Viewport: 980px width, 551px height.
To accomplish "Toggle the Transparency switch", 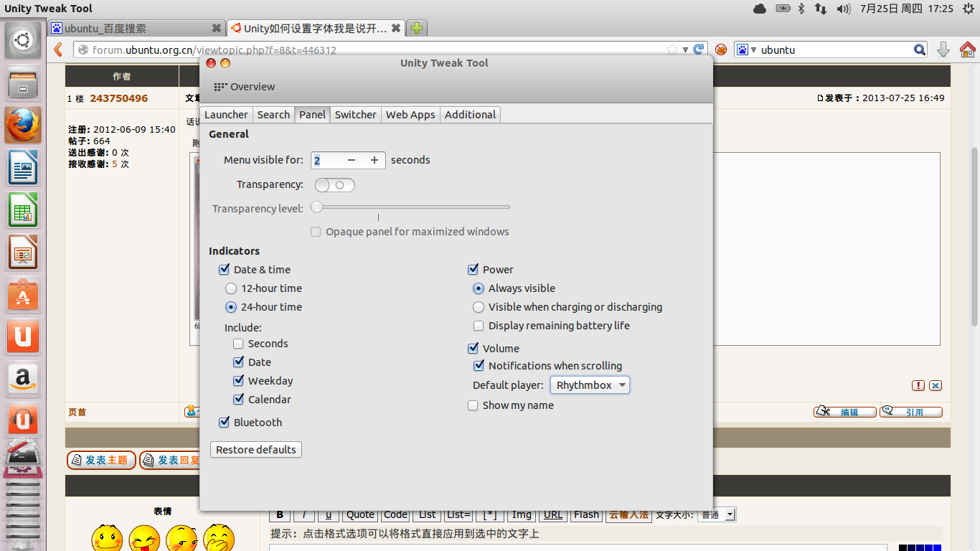I will point(334,185).
